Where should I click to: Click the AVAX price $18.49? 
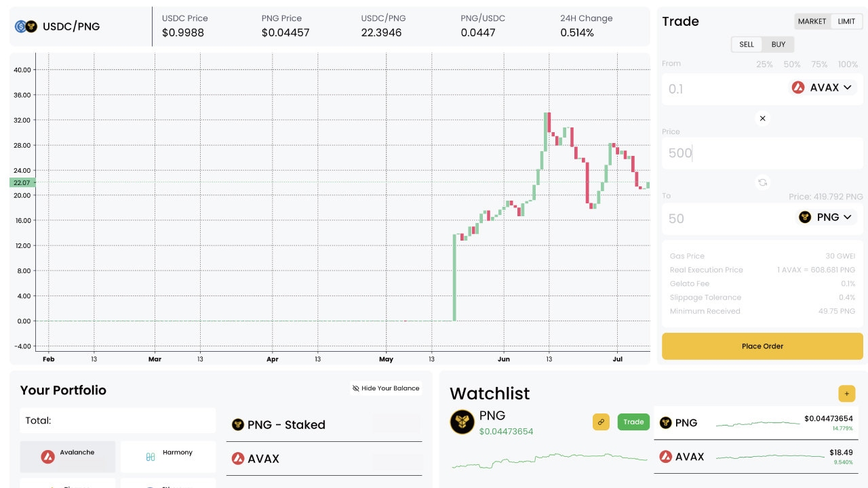tap(841, 452)
